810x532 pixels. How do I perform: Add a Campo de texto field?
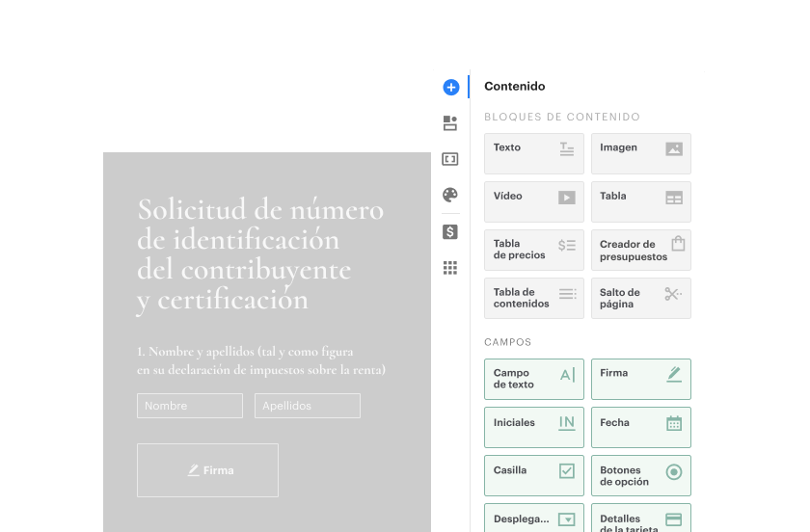click(534, 379)
